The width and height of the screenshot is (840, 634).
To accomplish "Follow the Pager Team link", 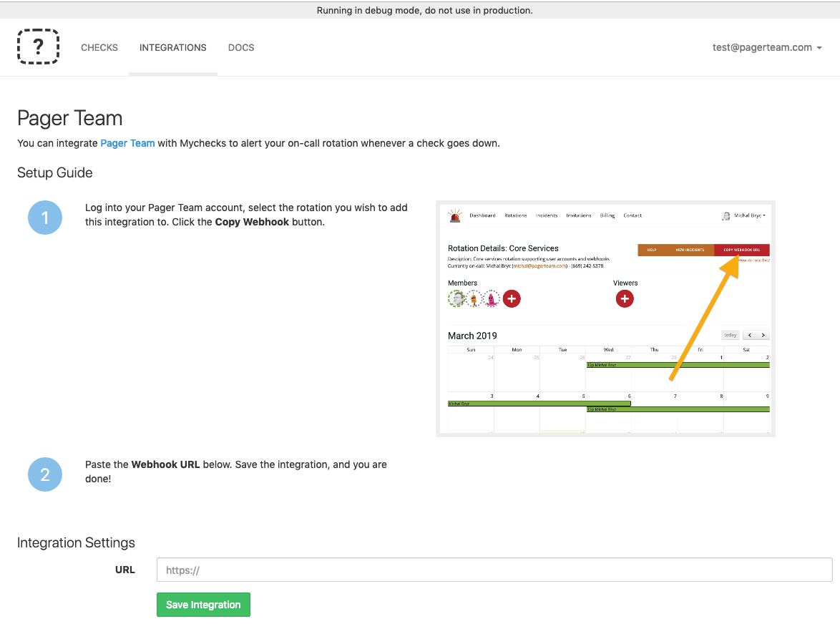I will click(x=127, y=143).
